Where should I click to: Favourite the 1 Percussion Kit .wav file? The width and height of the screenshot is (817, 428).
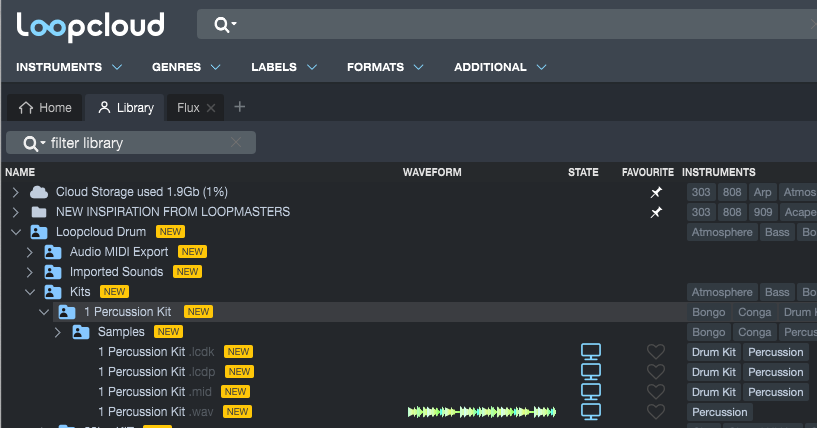click(656, 412)
